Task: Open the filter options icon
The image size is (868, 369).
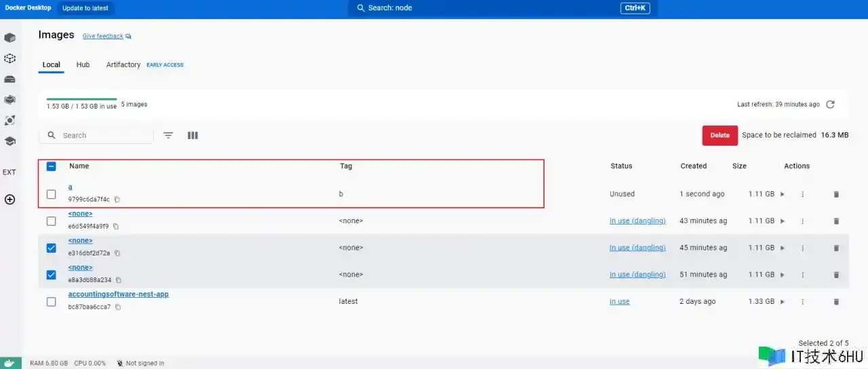Action: pos(168,136)
